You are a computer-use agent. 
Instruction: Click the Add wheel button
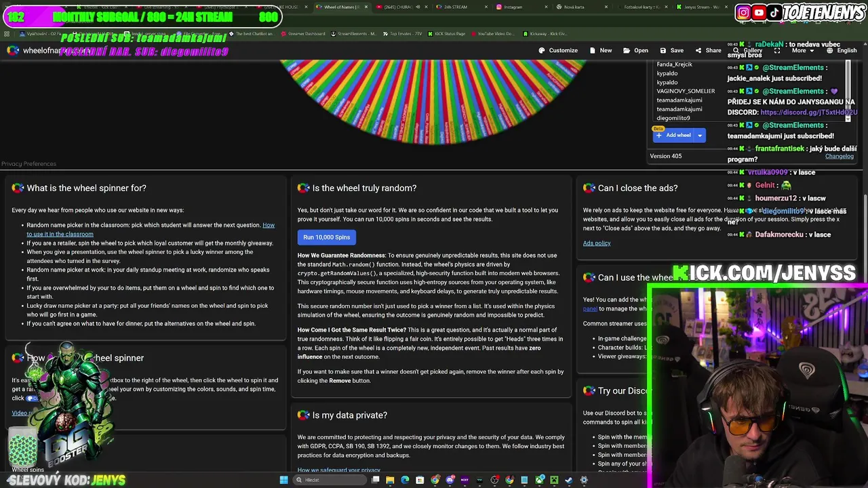[x=673, y=135]
